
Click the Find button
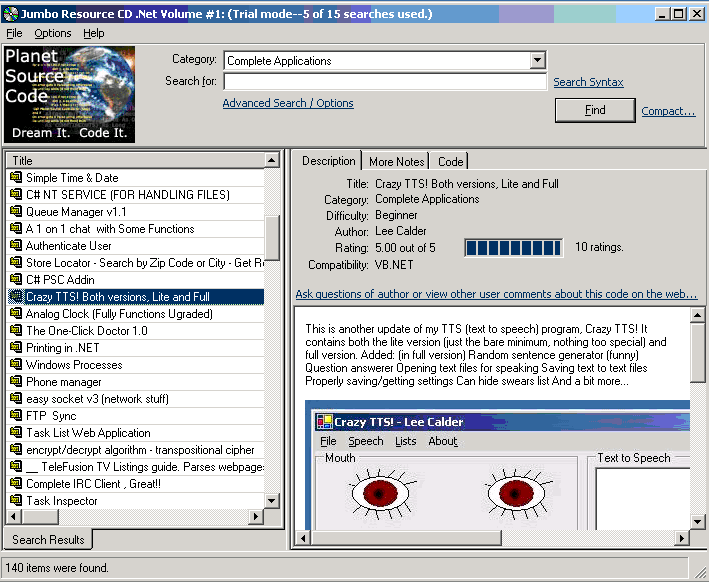[595, 110]
